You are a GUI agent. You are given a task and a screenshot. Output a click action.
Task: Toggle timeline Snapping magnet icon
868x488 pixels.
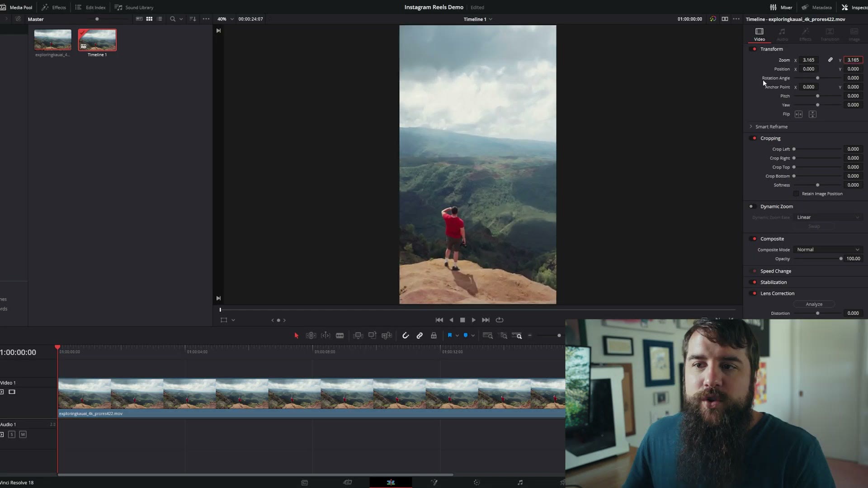(x=406, y=335)
